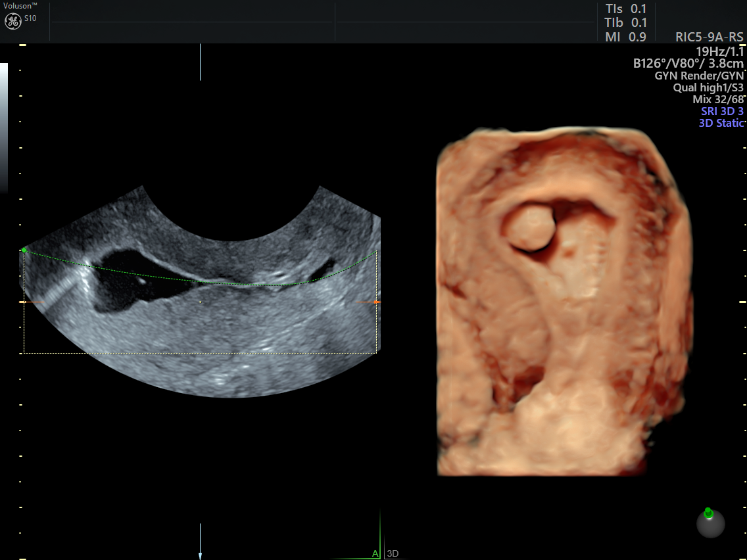Click the GE logo icon
Screen dimensions: 747x560
pyautogui.click(x=13, y=21)
